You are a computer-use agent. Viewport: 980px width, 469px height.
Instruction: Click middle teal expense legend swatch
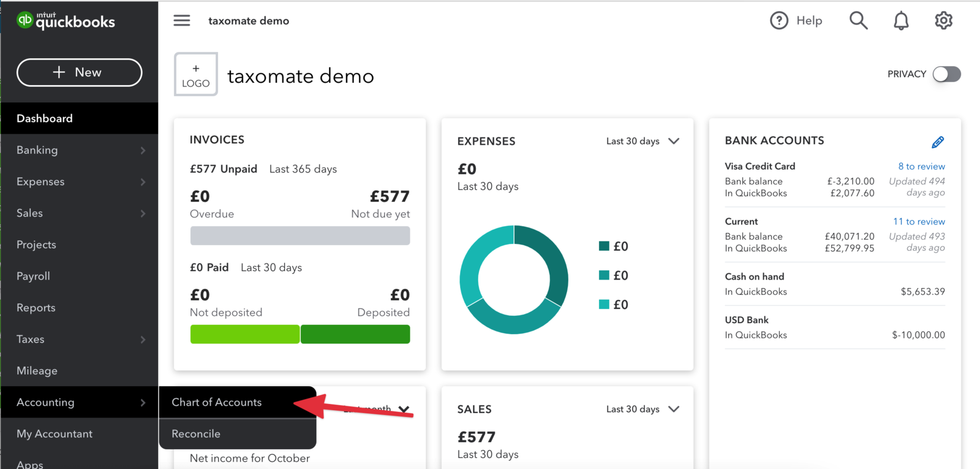point(604,275)
